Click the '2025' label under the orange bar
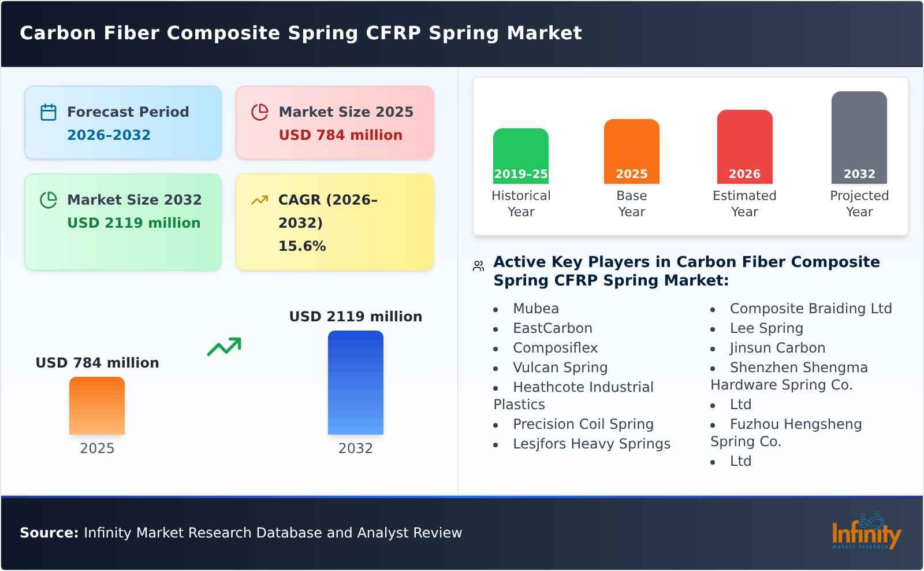The image size is (924, 571). (x=97, y=448)
